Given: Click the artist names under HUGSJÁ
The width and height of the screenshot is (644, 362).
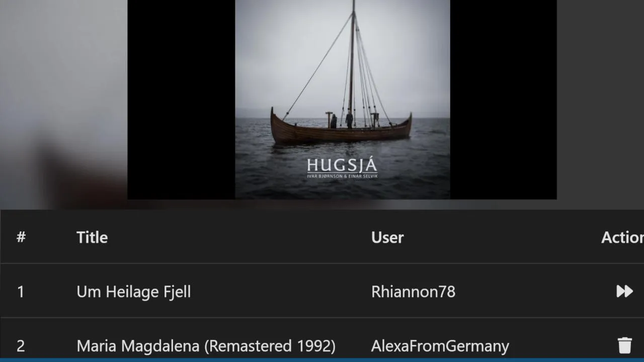Looking at the screenshot, I should tap(342, 175).
